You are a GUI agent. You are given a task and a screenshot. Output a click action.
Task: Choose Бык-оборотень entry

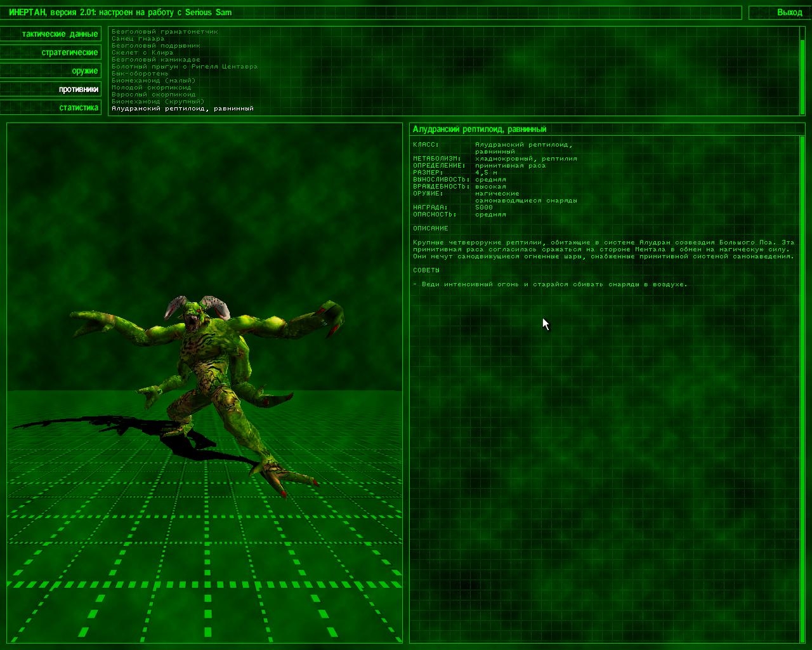point(140,73)
